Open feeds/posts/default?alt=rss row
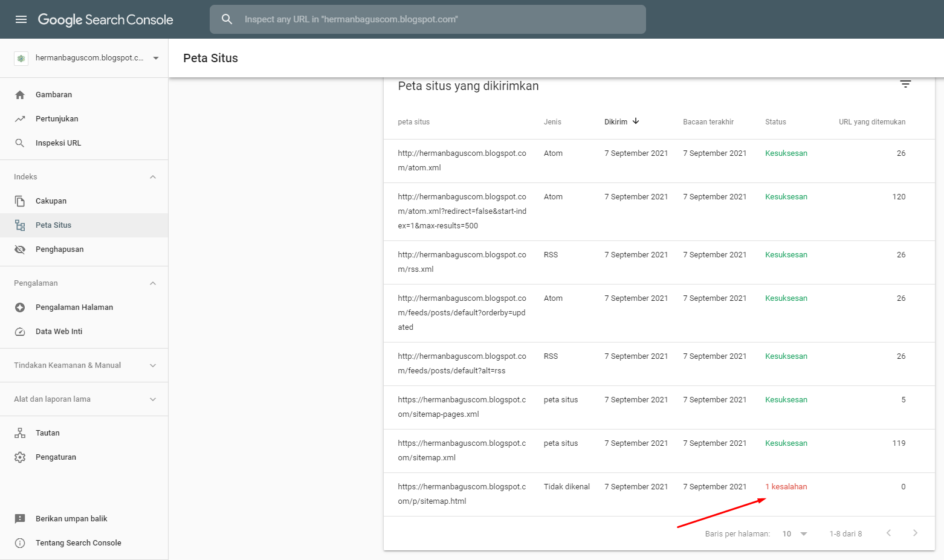This screenshot has width=944, height=560. 659,364
